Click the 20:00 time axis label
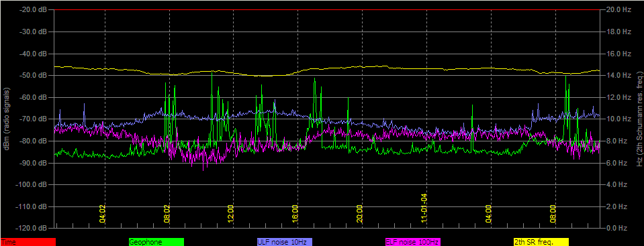 pos(359,213)
